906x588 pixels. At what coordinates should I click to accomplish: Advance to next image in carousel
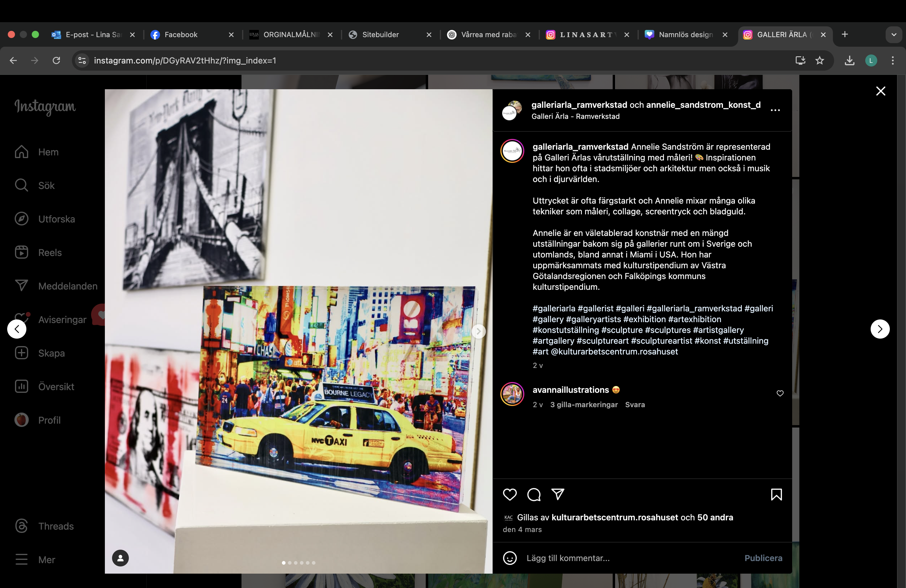478,331
